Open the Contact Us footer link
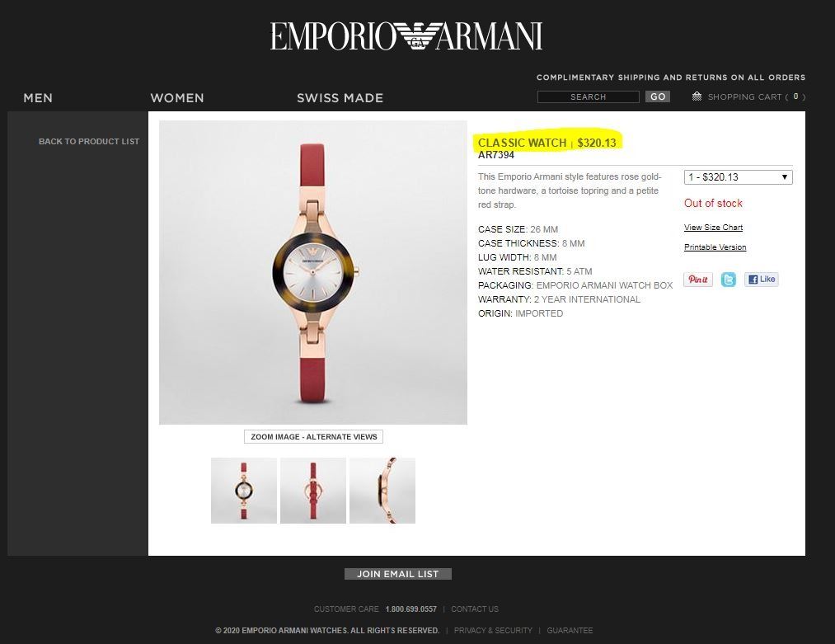Image resolution: width=835 pixels, height=644 pixels. click(x=475, y=609)
